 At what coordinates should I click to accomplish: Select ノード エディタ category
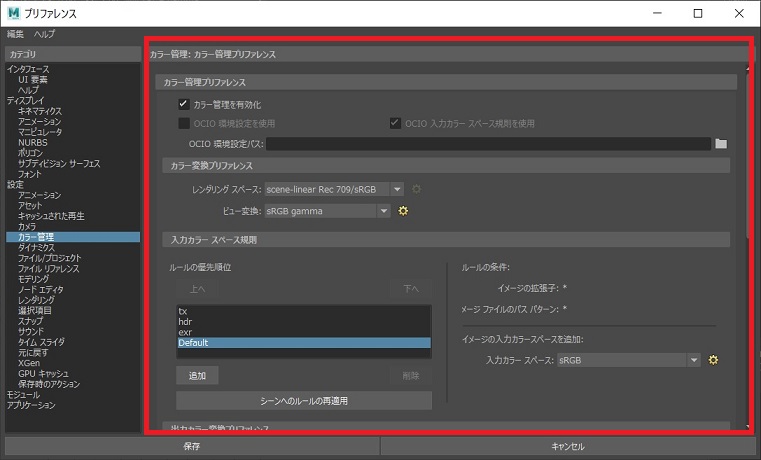41,290
